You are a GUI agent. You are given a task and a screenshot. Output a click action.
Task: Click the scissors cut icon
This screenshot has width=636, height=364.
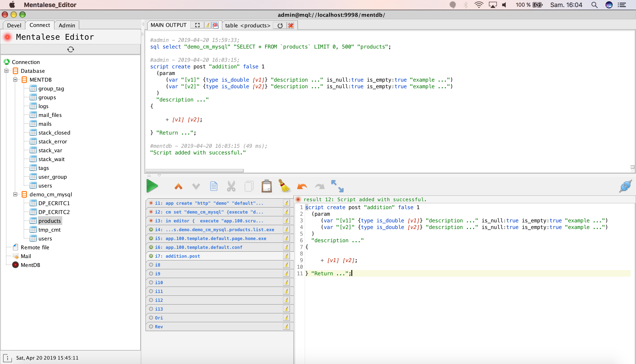tap(231, 186)
